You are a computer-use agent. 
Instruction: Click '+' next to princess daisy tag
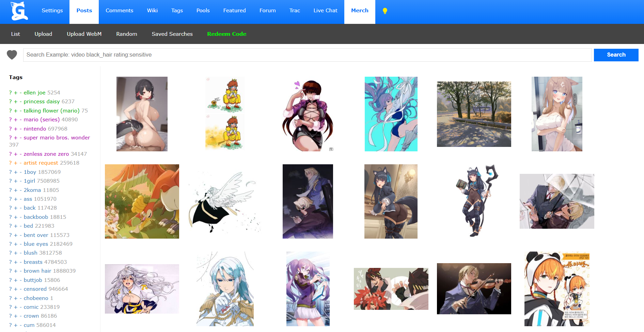[16, 102]
